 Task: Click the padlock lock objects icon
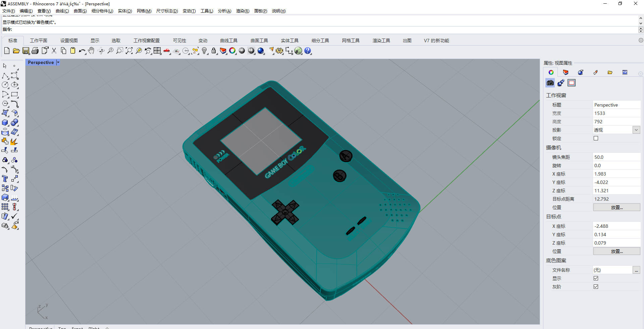[x=214, y=51]
